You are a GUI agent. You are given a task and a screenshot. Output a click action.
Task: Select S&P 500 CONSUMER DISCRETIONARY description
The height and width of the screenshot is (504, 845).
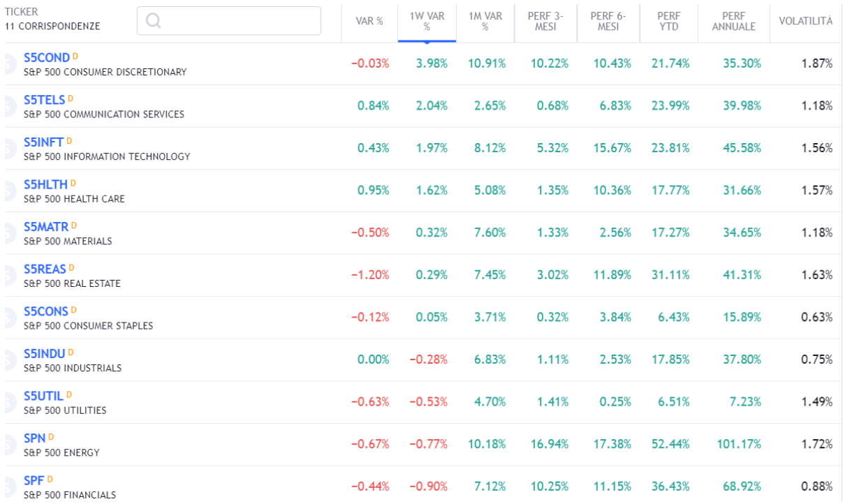(105, 72)
